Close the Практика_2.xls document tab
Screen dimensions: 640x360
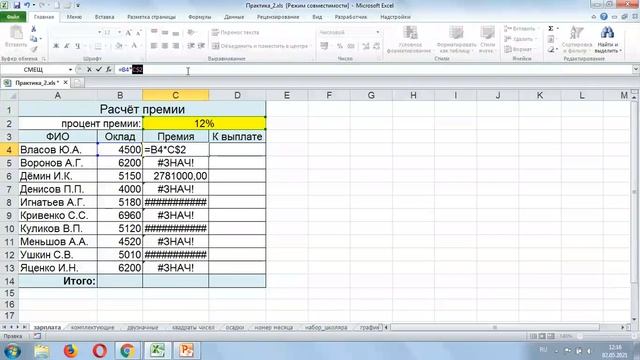point(65,82)
